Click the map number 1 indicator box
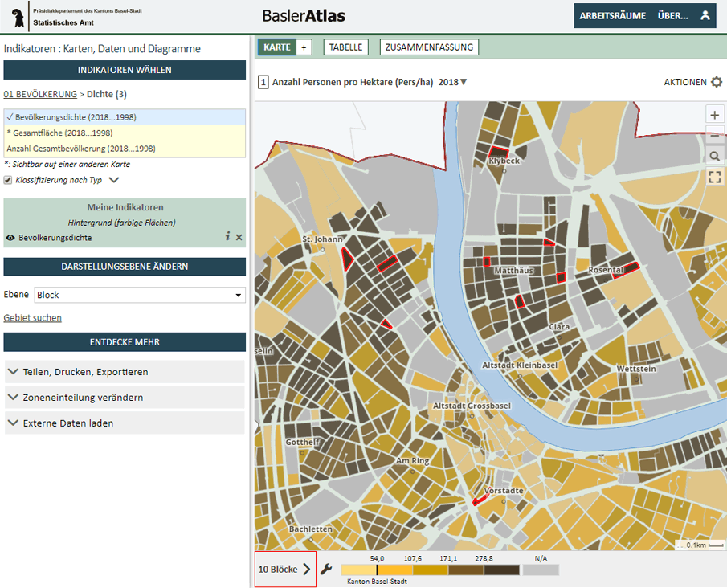The height and width of the screenshot is (588, 727). [263, 83]
